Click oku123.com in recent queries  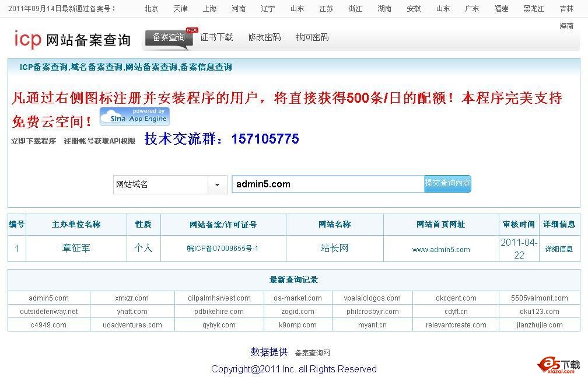point(539,312)
